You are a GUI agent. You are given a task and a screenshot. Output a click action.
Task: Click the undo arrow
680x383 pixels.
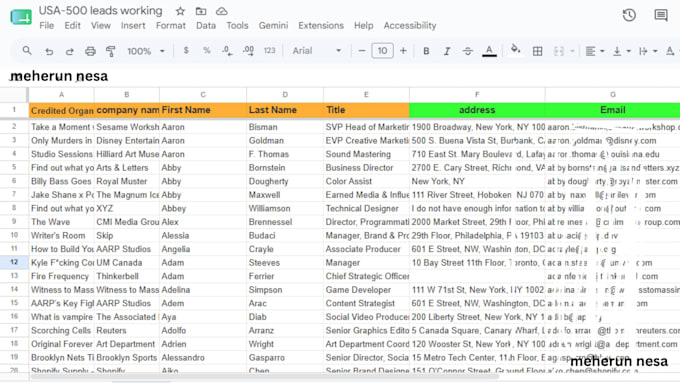[x=49, y=51]
